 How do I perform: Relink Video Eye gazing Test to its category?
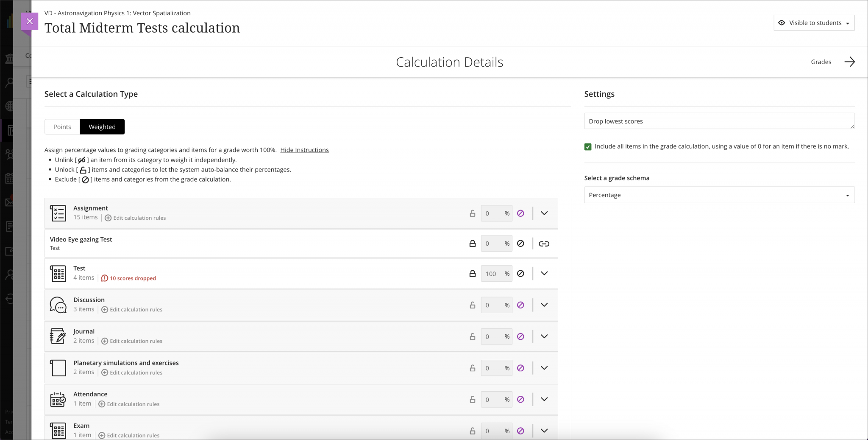pos(544,244)
